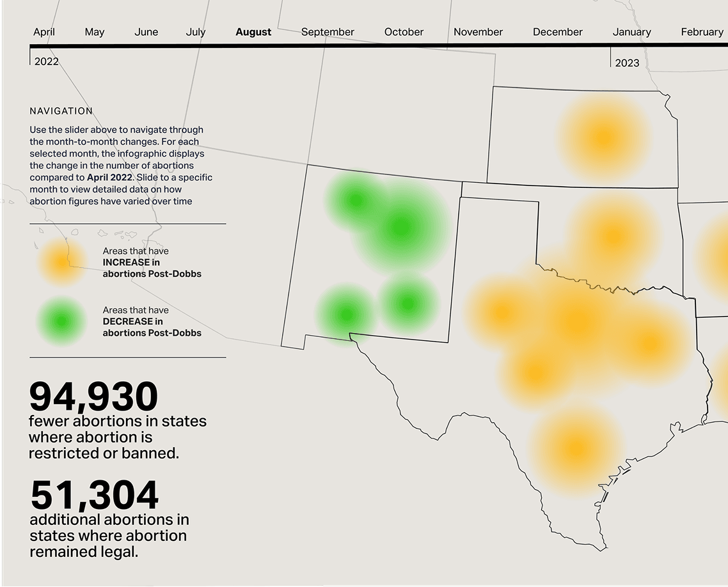Click the green decrease legend swatch
This screenshot has width=728, height=587.
coord(61,321)
